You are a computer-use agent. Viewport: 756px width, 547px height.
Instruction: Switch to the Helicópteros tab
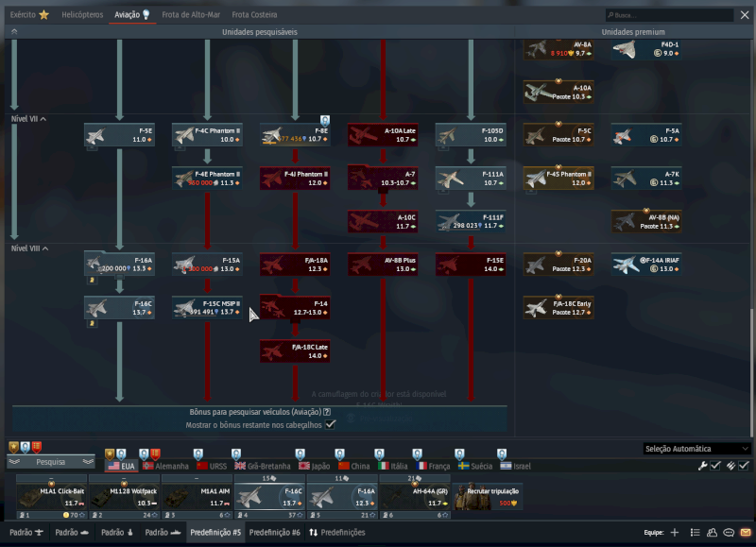tap(83, 15)
